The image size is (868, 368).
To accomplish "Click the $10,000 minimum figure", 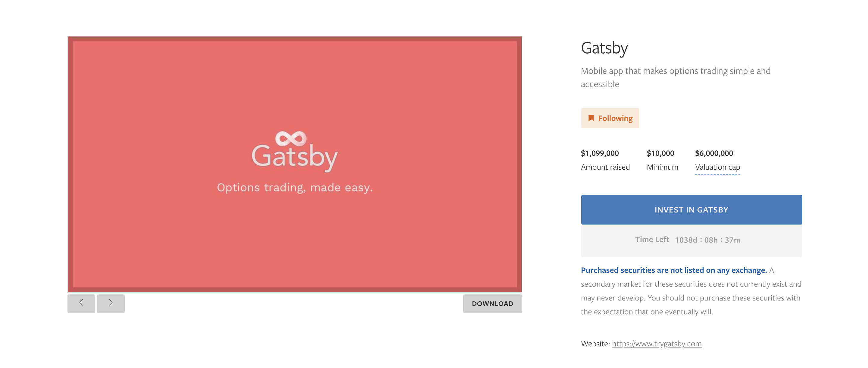I will pyautogui.click(x=660, y=153).
